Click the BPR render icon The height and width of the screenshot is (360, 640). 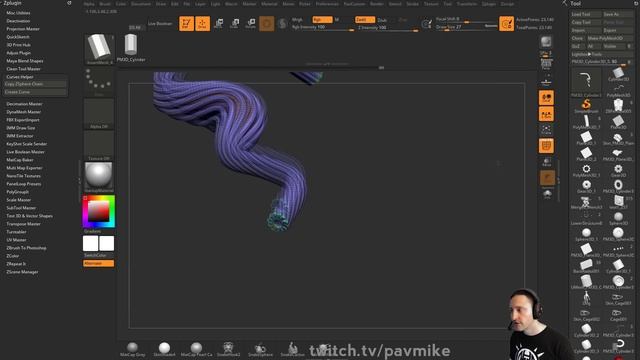coord(546,41)
